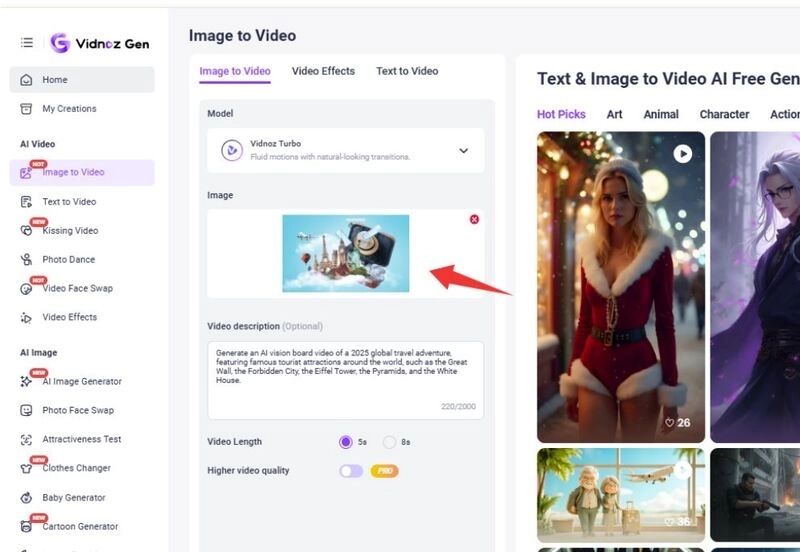Click the AI Image Generator sparkle icon
Image resolution: width=800 pixels, height=552 pixels.
(26, 382)
